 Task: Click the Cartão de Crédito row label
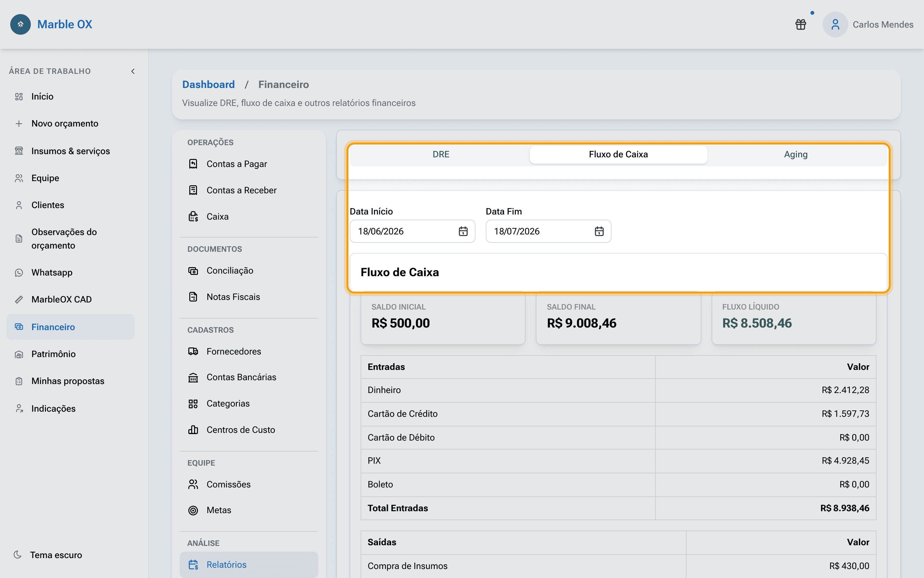click(x=402, y=414)
